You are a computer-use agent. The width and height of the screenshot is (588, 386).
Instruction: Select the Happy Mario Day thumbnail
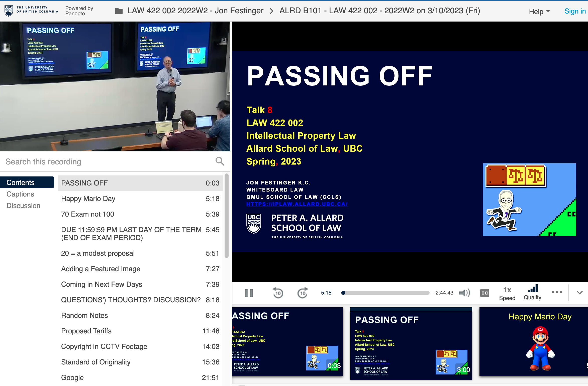(x=534, y=342)
